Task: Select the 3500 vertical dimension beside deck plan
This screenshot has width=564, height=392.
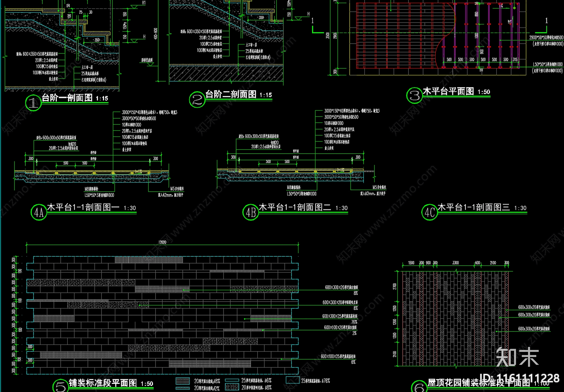Action: click(x=327, y=35)
